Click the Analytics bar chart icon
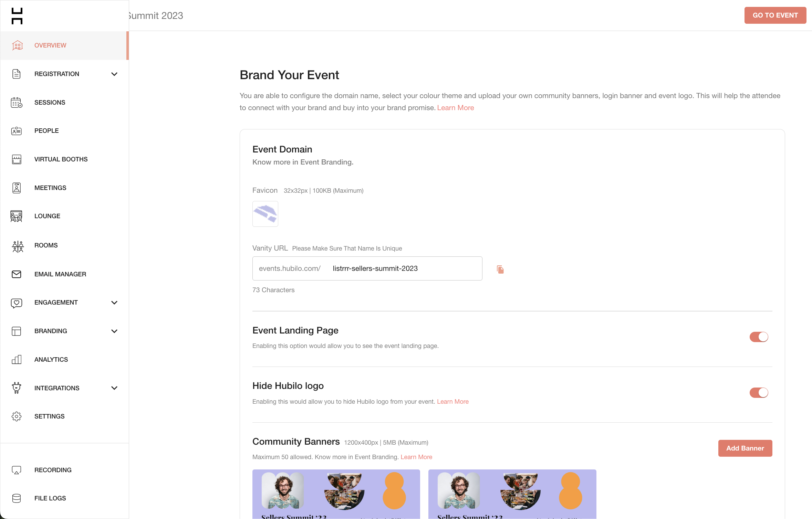812x519 pixels. pos(17,360)
